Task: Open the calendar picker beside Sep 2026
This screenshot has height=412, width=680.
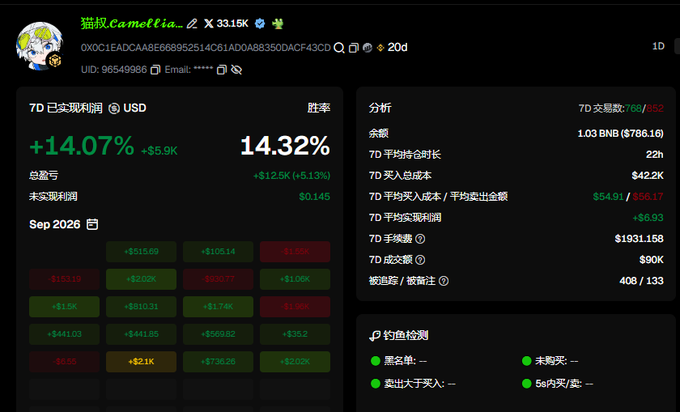Action: (x=92, y=224)
